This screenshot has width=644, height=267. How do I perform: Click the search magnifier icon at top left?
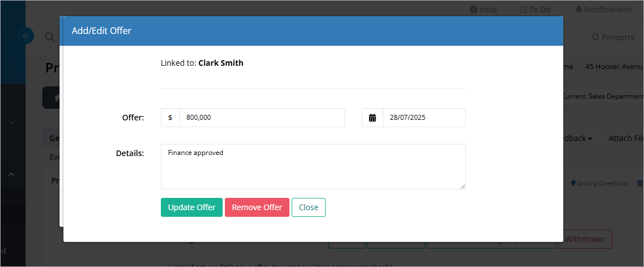click(50, 37)
